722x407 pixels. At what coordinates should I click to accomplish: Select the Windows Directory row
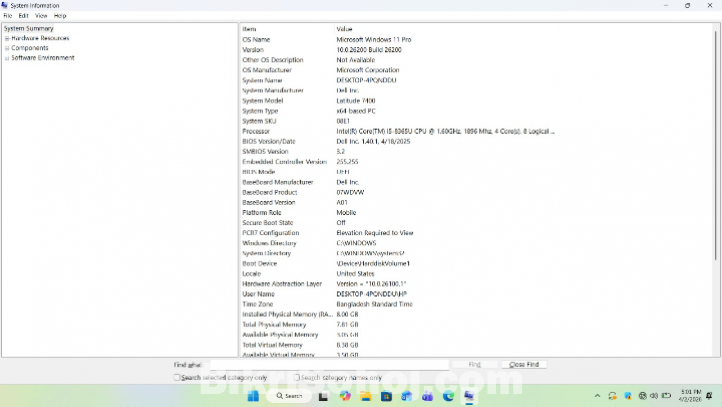(477, 243)
